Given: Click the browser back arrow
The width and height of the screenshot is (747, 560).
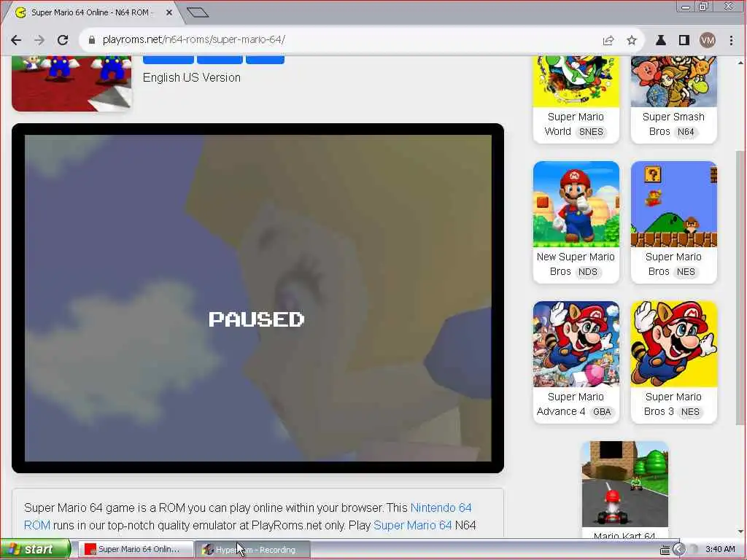Looking at the screenshot, I should coord(16,40).
